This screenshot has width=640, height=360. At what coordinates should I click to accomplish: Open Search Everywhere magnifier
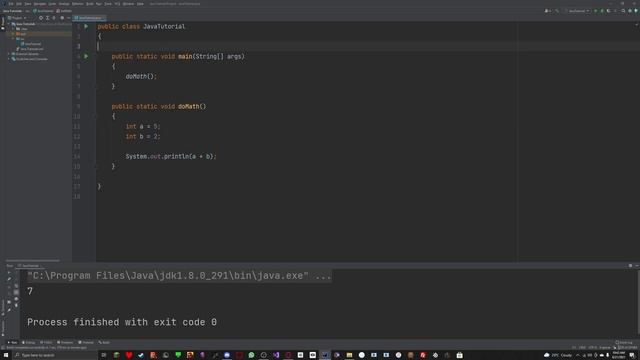tap(623, 11)
